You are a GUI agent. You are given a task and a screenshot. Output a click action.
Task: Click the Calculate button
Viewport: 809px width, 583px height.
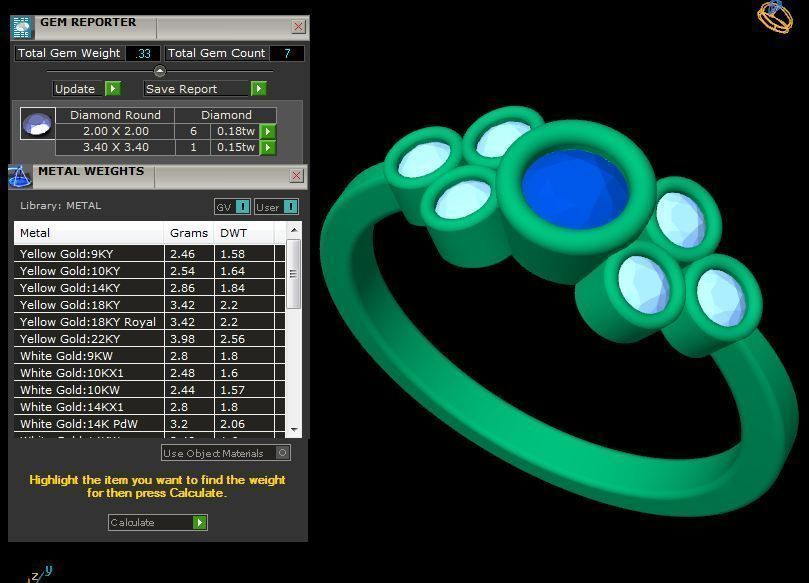(157, 523)
